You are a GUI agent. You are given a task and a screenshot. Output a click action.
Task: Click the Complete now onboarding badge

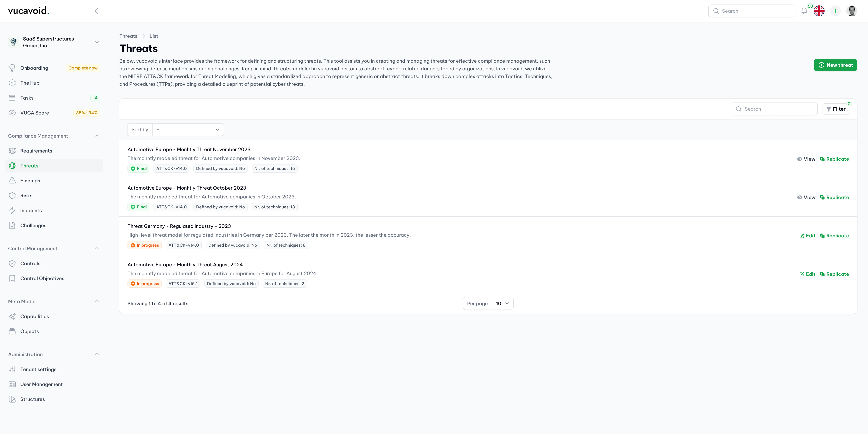[x=83, y=68]
